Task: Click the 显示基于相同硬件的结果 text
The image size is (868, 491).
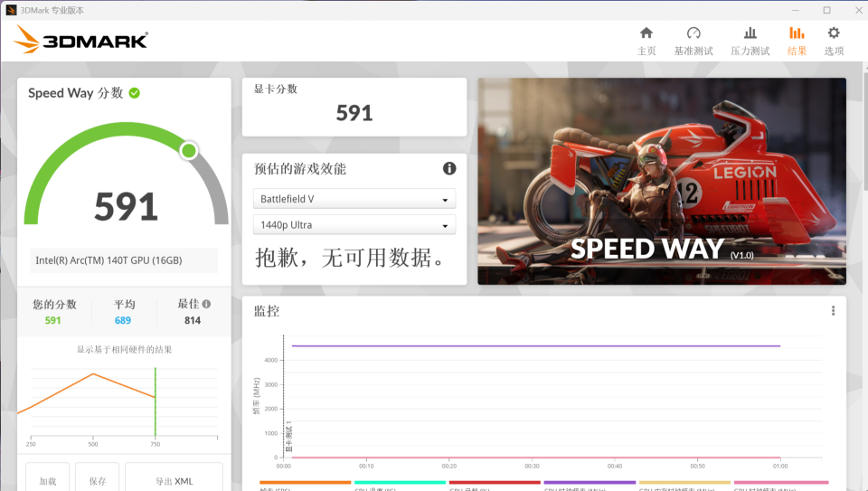Action: pos(124,349)
